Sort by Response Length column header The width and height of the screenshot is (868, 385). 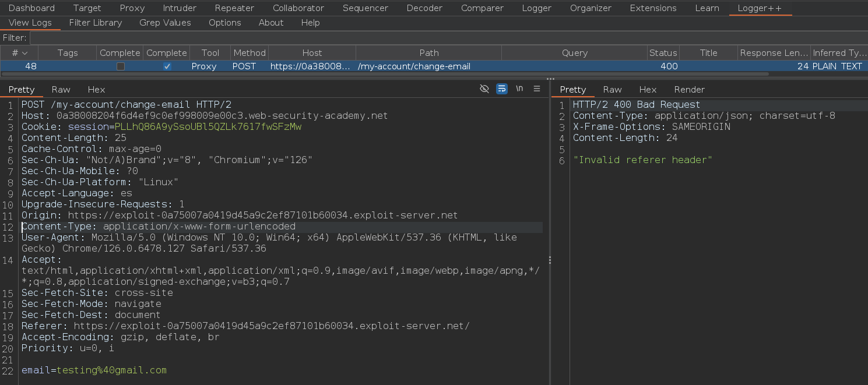pos(774,53)
